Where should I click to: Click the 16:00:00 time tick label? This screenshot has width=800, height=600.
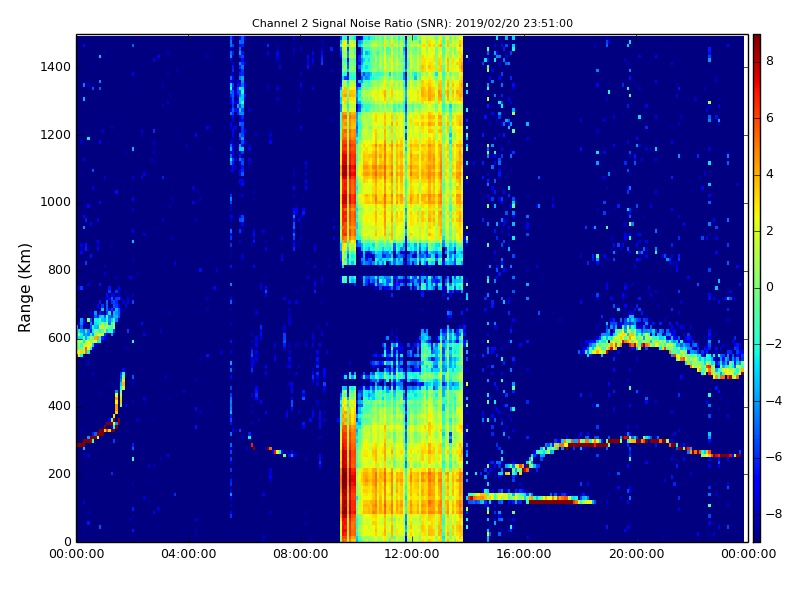click(524, 554)
